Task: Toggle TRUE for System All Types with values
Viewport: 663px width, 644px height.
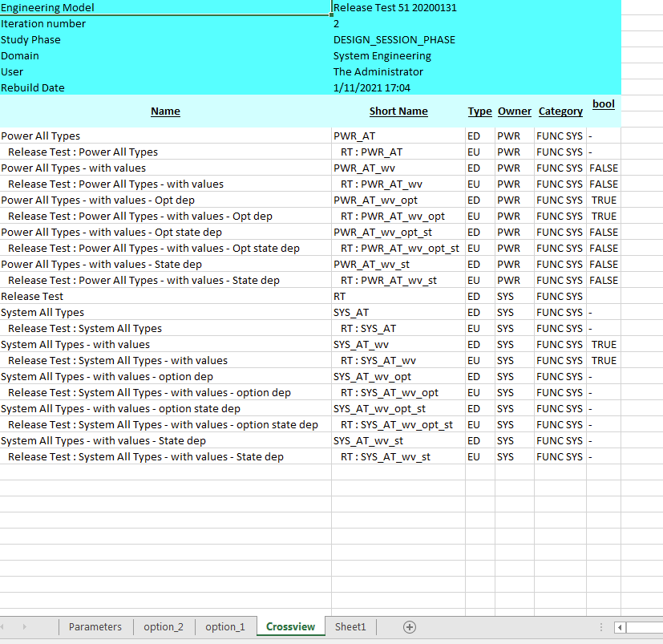Action: click(604, 344)
